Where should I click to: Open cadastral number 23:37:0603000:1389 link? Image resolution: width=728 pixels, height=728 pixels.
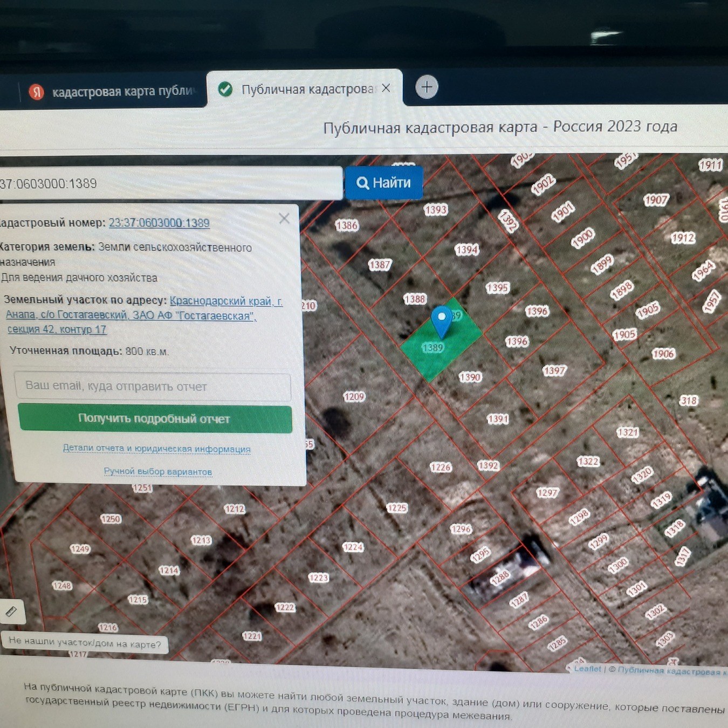pos(159,223)
